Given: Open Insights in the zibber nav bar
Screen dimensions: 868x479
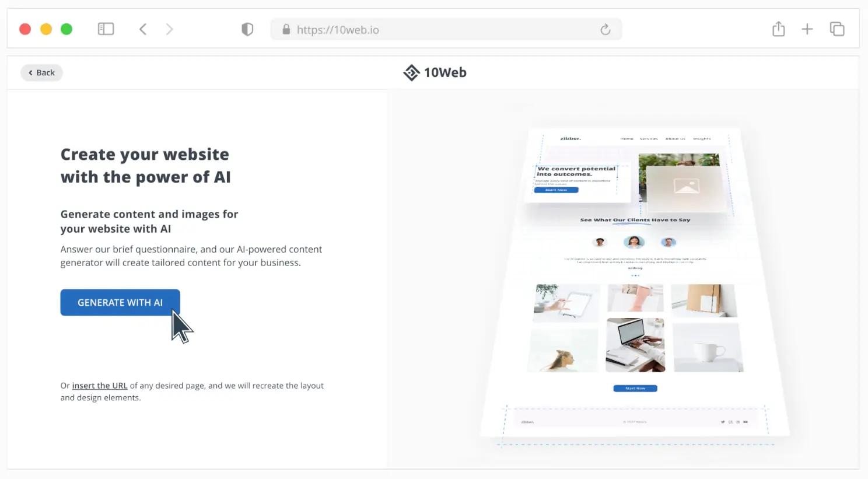Looking at the screenshot, I should tap(702, 138).
